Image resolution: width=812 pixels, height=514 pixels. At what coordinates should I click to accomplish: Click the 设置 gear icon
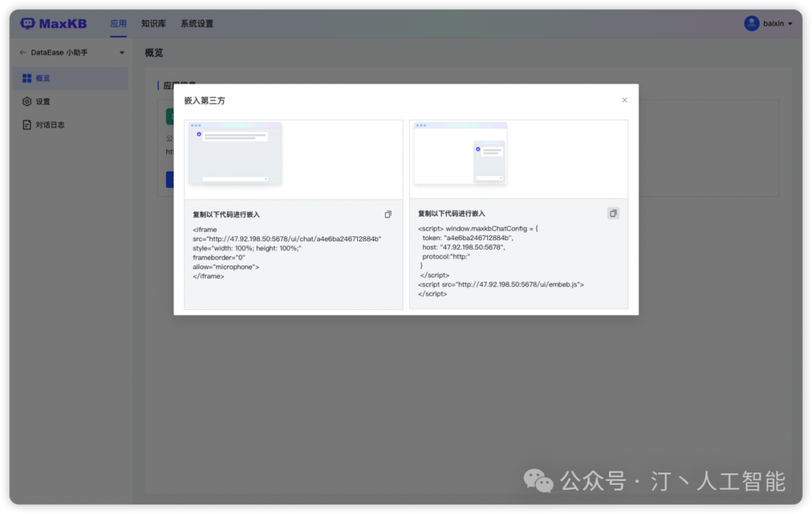tap(27, 102)
